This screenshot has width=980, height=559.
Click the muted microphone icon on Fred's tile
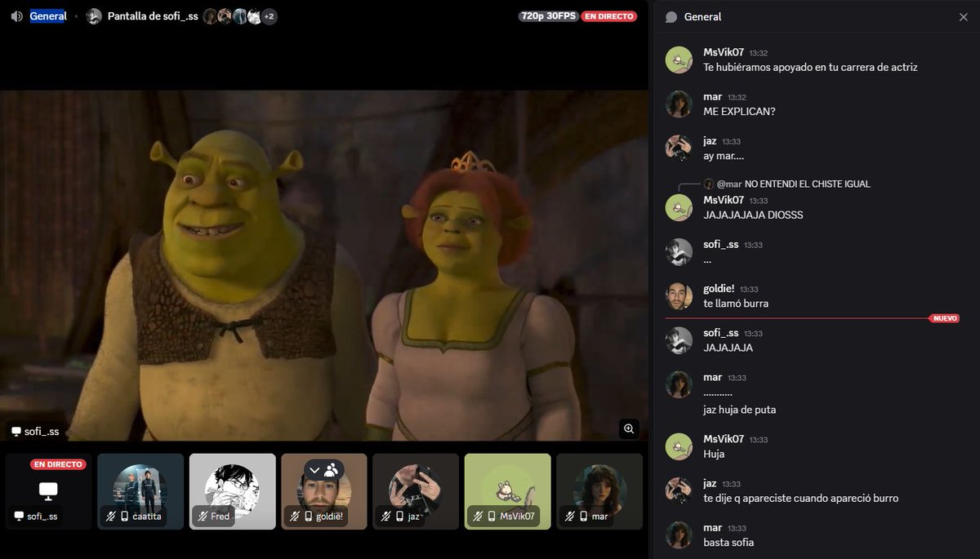[203, 517]
